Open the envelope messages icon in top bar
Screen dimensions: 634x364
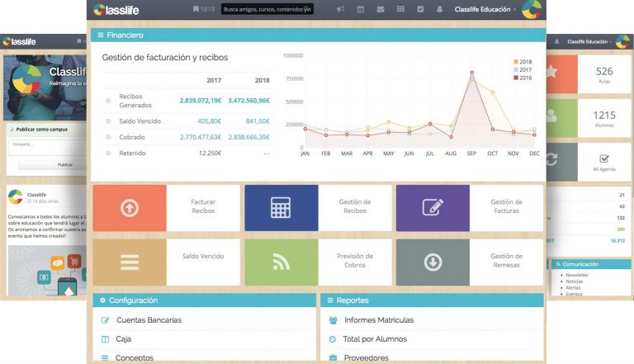tap(381, 9)
